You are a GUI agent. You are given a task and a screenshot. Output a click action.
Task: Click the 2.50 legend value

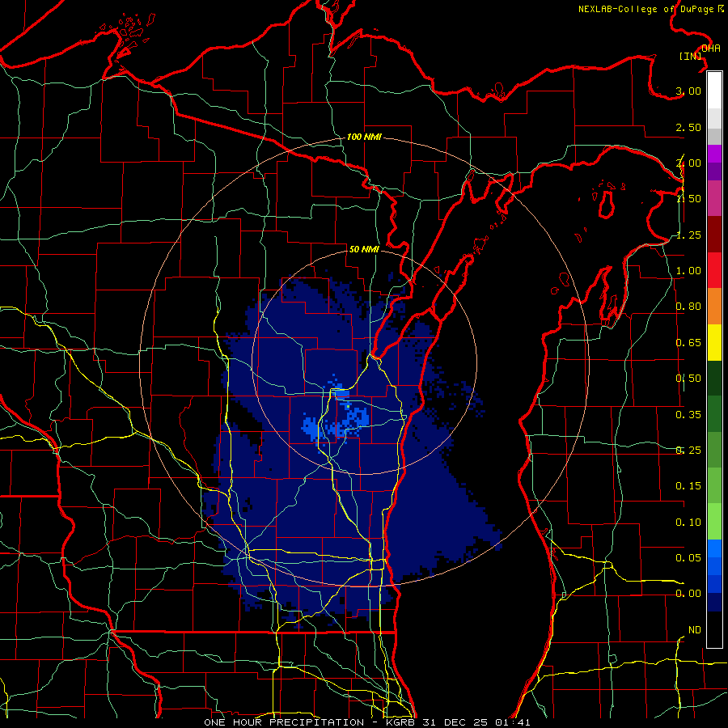pyautogui.click(x=688, y=127)
